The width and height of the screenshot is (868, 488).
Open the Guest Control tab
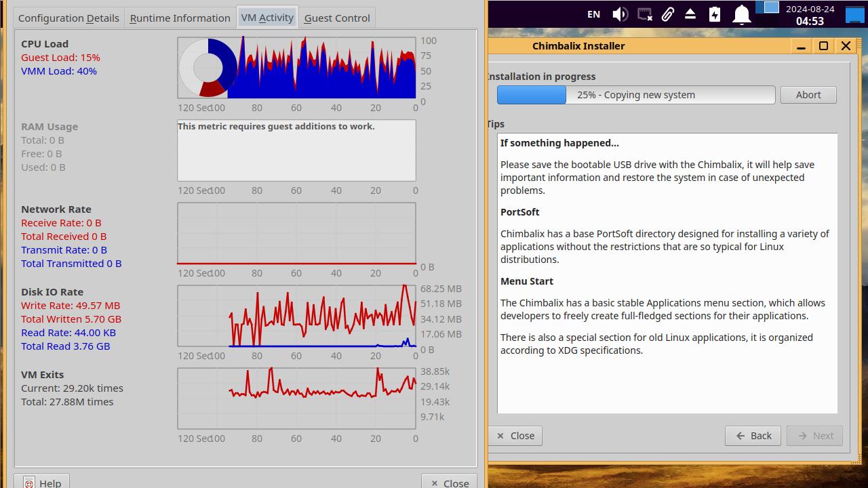pos(337,18)
